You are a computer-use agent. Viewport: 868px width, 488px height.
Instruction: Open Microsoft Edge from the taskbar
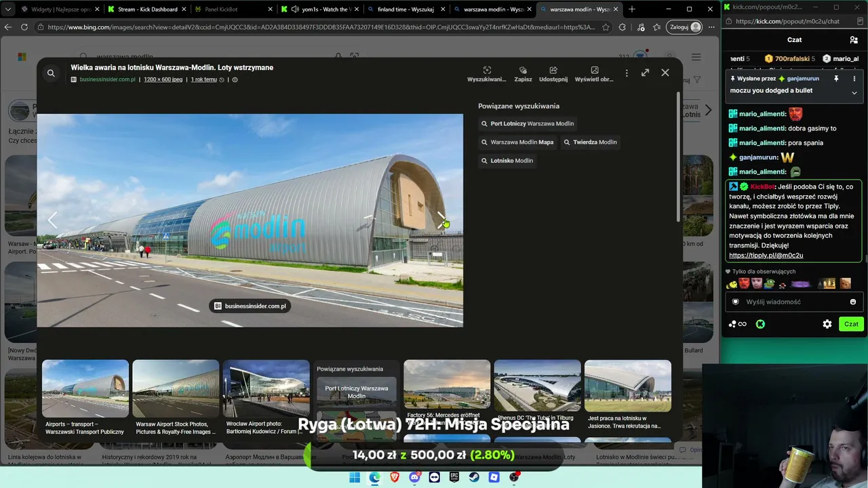pos(374,477)
